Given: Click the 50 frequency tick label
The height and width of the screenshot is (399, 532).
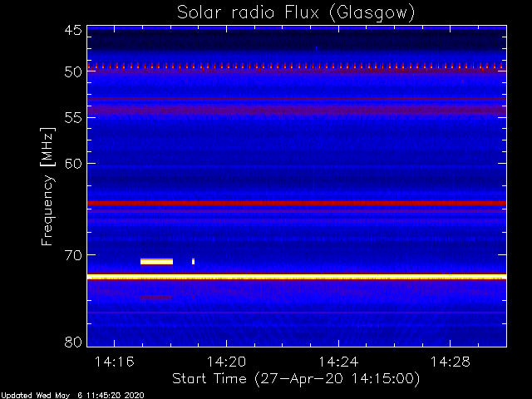Looking at the screenshot, I should click(x=73, y=72).
